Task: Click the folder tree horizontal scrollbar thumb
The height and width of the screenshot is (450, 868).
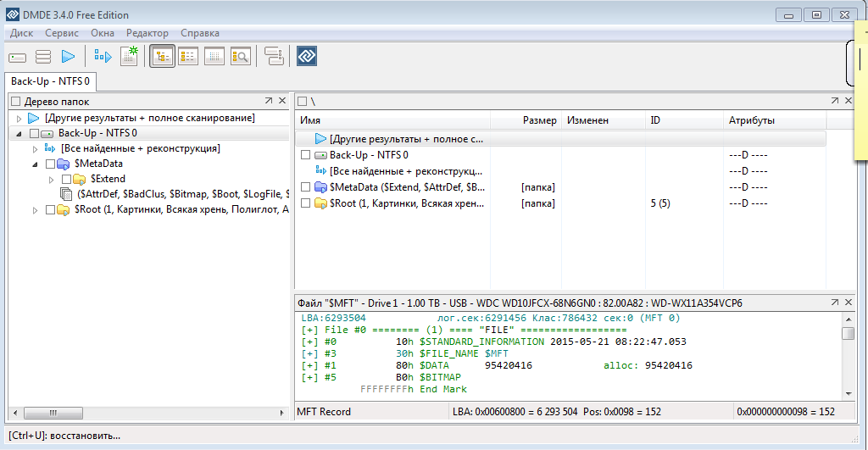Action: (x=53, y=413)
